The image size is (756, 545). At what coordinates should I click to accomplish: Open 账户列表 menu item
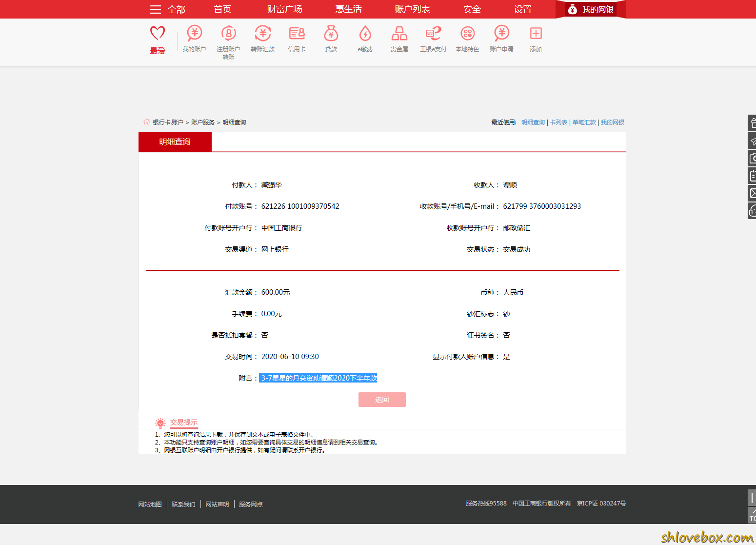[412, 9]
